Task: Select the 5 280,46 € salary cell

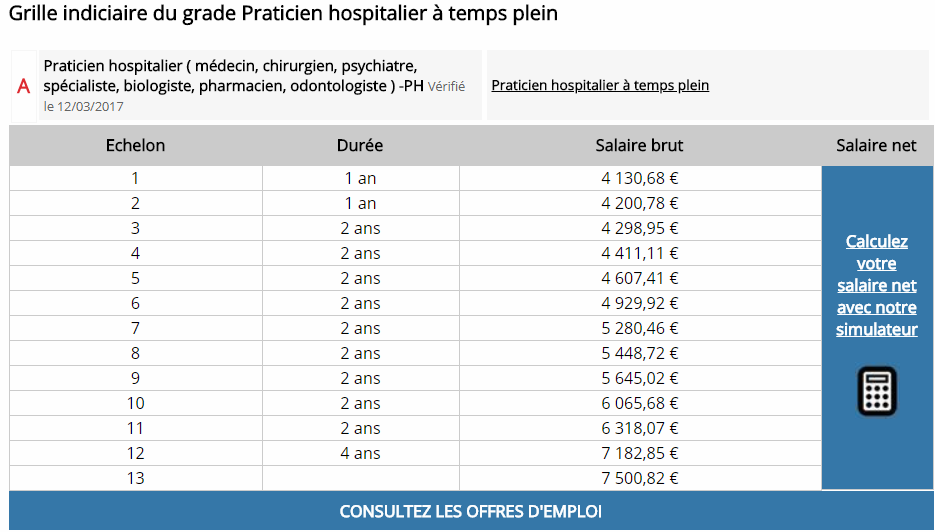Action: [640, 328]
